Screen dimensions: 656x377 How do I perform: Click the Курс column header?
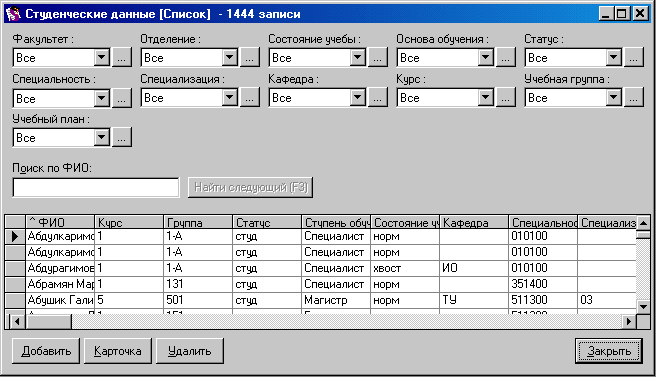click(x=129, y=222)
